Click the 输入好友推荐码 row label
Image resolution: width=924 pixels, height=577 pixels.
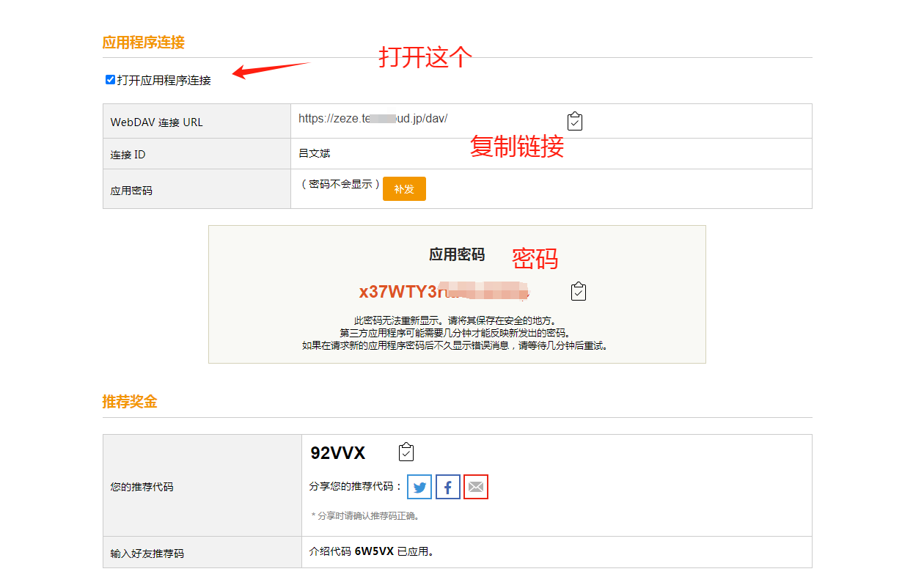(147, 554)
